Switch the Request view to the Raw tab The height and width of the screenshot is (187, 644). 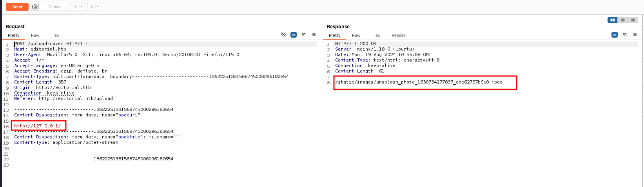35,35
